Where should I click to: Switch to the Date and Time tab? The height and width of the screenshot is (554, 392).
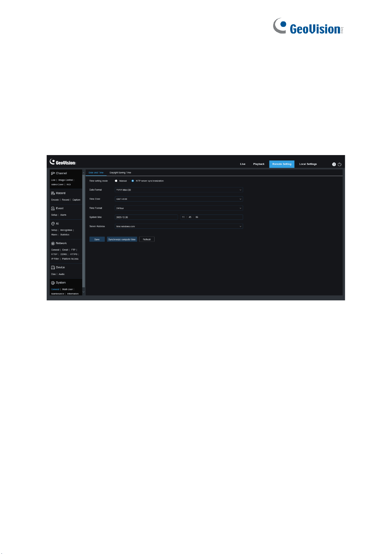coord(96,173)
